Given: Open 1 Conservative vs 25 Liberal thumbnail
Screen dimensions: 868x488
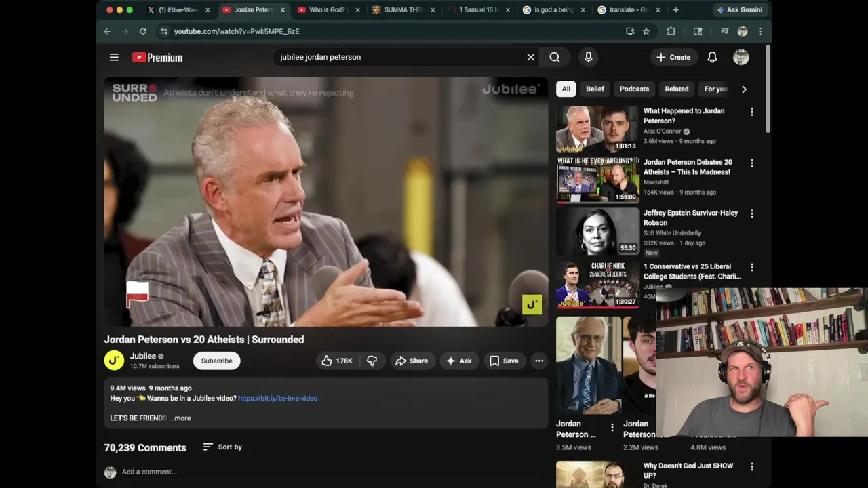Looking at the screenshot, I should (597, 284).
